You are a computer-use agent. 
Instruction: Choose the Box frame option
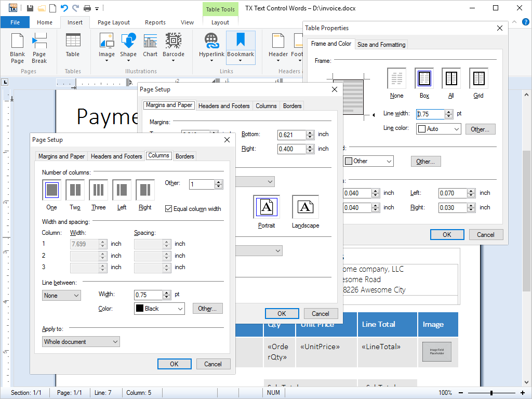click(424, 79)
